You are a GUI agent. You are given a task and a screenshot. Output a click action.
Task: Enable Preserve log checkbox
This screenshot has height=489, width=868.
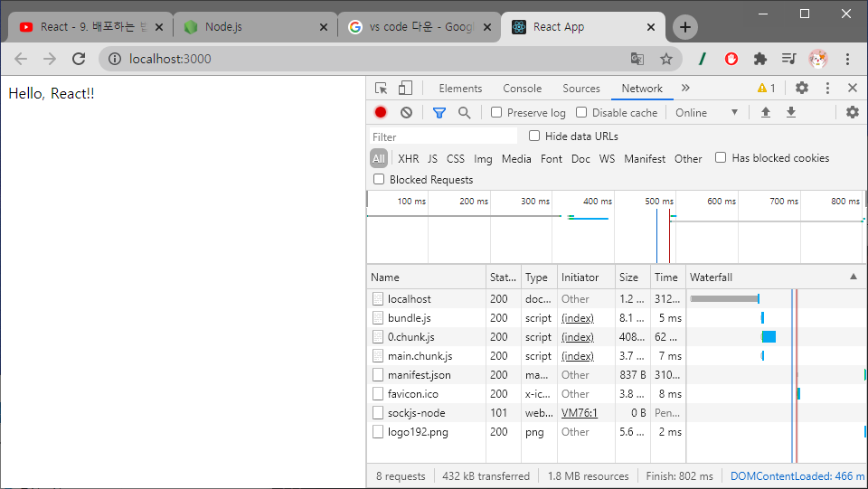click(x=496, y=112)
